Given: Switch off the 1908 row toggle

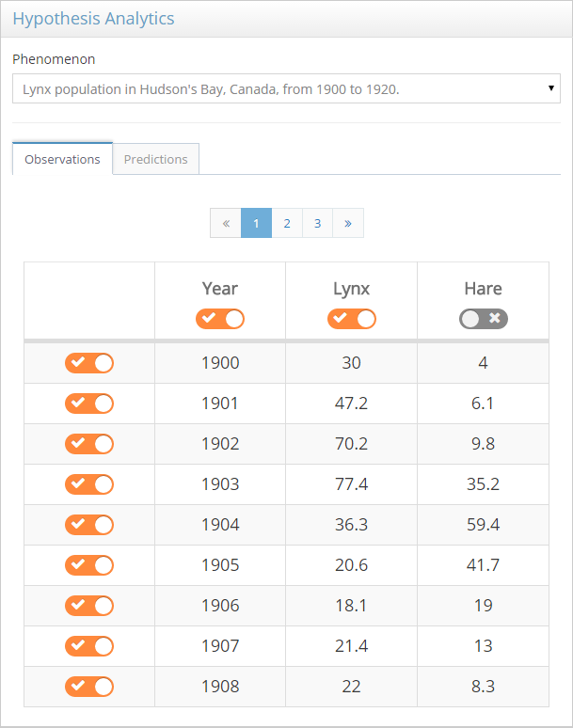Looking at the screenshot, I should coord(89,687).
